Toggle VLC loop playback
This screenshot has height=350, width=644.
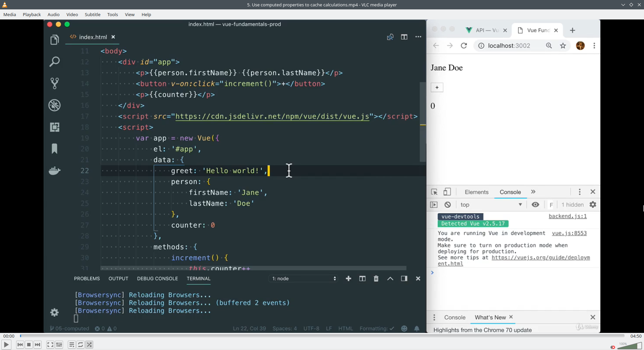(x=80, y=345)
